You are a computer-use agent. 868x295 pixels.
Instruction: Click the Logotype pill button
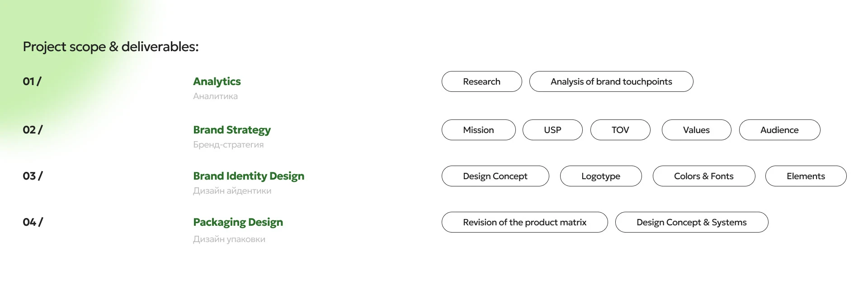coord(600,176)
